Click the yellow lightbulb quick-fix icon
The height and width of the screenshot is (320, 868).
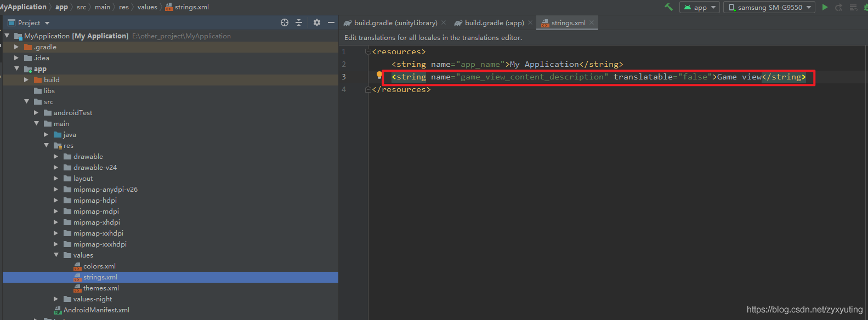pyautogui.click(x=379, y=75)
